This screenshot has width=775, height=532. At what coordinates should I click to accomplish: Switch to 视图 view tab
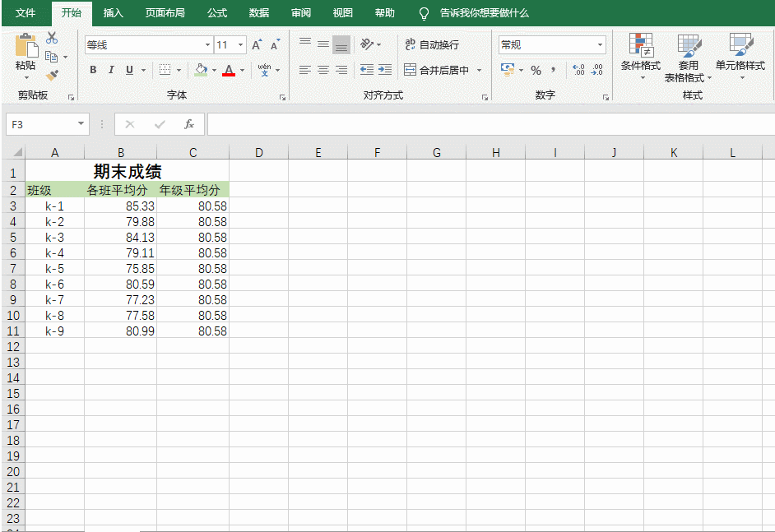(342, 13)
